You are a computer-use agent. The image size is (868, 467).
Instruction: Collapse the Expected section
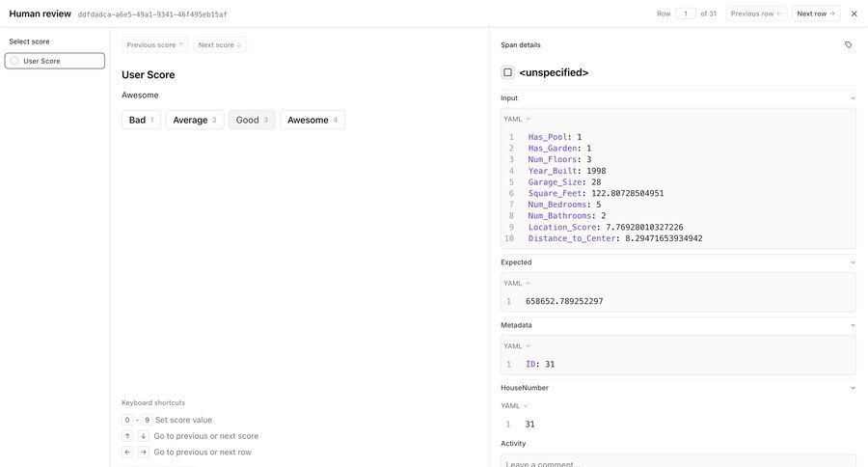click(x=853, y=262)
